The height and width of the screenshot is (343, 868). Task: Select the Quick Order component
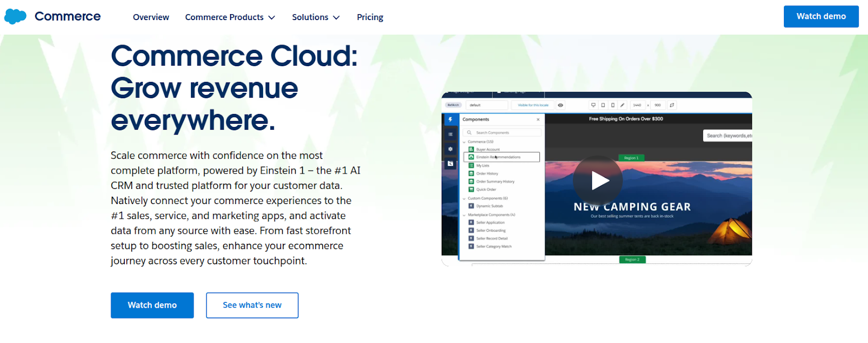pyautogui.click(x=482, y=189)
